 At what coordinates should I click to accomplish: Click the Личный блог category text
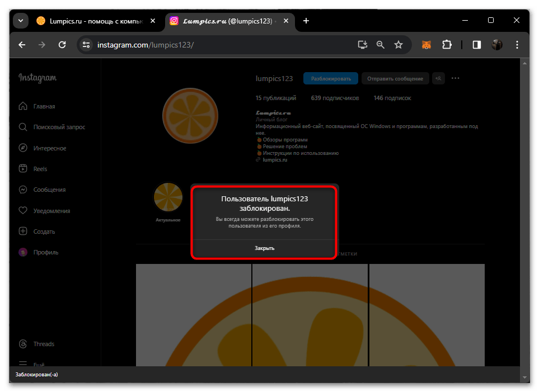click(x=271, y=120)
